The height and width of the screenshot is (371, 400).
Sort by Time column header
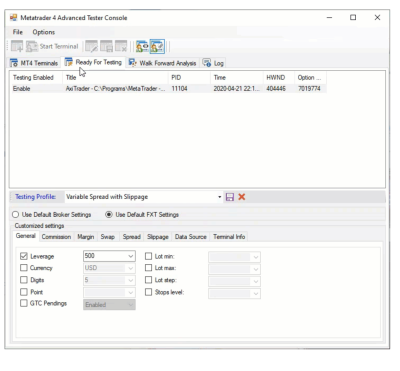pos(237,78)
